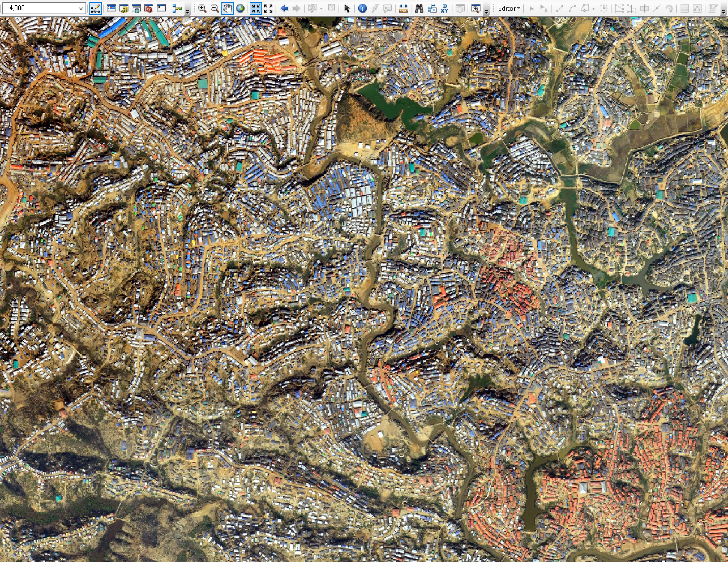Image resolution: width=728 pixels, height=562 pixels.
Task: Launch the ModelBuilder window
Action: 177,8
